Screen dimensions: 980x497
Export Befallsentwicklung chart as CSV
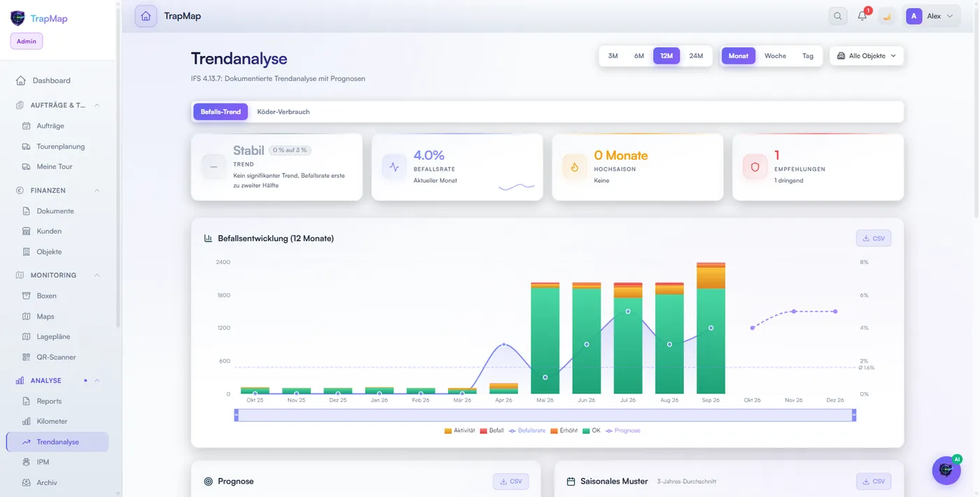(874, 239)
